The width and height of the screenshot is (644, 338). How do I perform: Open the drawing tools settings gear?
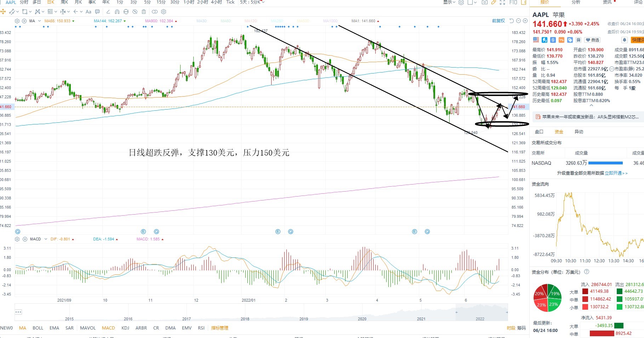tap(164, 12)
